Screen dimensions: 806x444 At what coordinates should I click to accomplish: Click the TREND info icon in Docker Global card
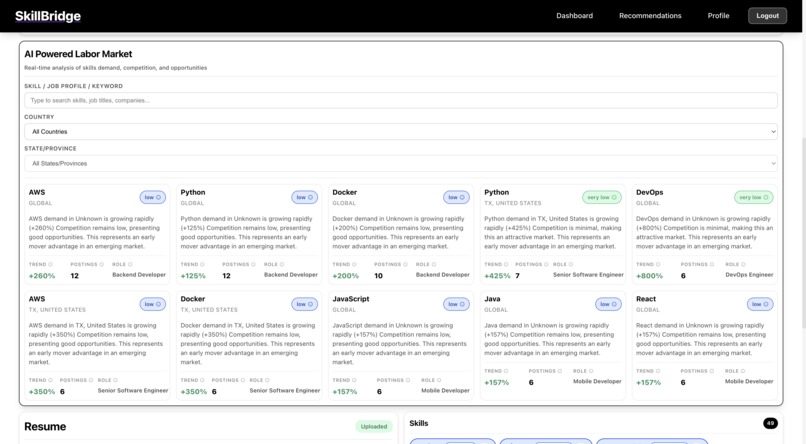(354, 264)
